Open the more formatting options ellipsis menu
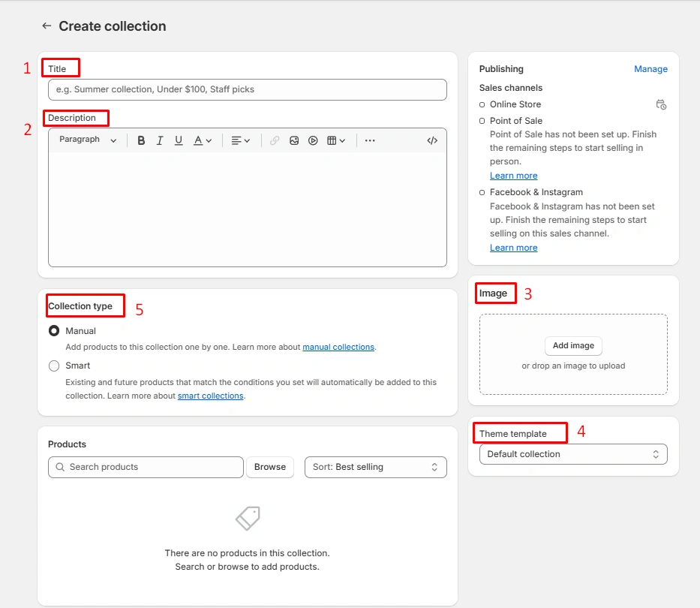The width and height of the screenshot is (700, 608). tap(369, 140)
